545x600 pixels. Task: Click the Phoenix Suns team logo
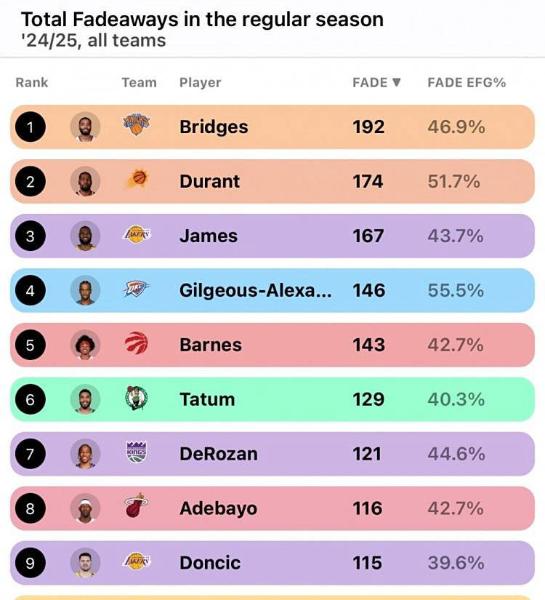[138, 179]
